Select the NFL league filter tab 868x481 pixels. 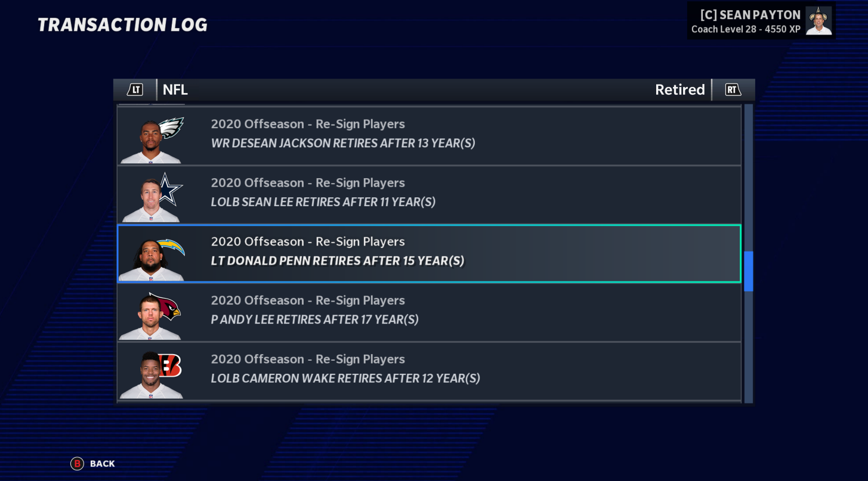click(x=175, y=90)
